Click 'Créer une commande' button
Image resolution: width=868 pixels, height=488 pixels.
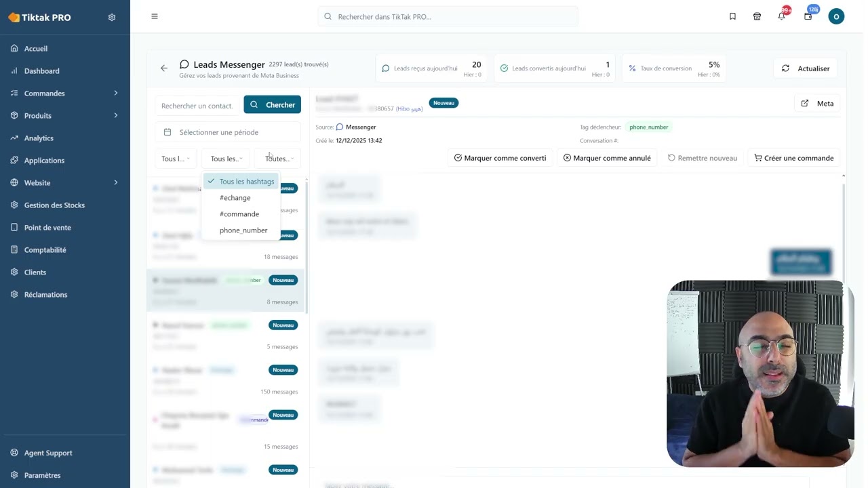[x=794, y=158]
